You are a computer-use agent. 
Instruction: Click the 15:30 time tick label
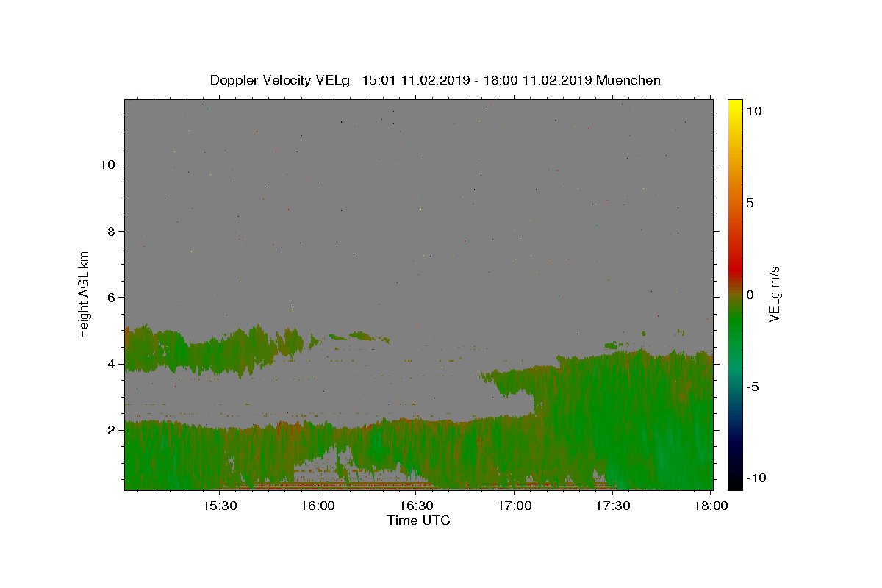pyautogui.click(x=219, y=506)
